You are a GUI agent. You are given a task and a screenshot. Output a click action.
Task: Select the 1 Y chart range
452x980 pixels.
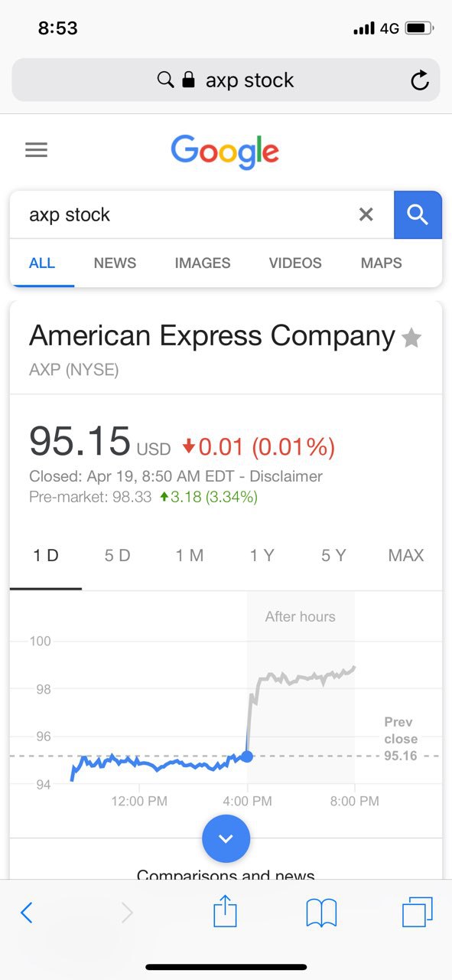[x=262, y=556]
